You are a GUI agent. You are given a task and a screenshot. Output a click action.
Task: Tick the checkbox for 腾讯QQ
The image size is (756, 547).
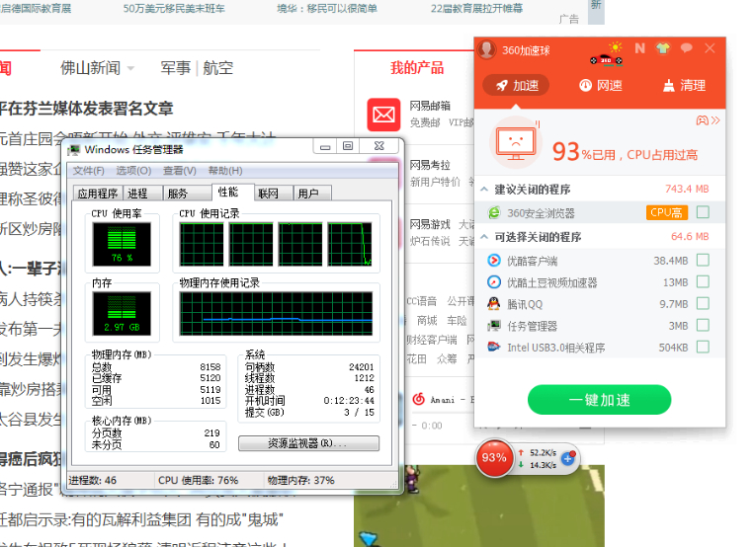pos(703,303)
